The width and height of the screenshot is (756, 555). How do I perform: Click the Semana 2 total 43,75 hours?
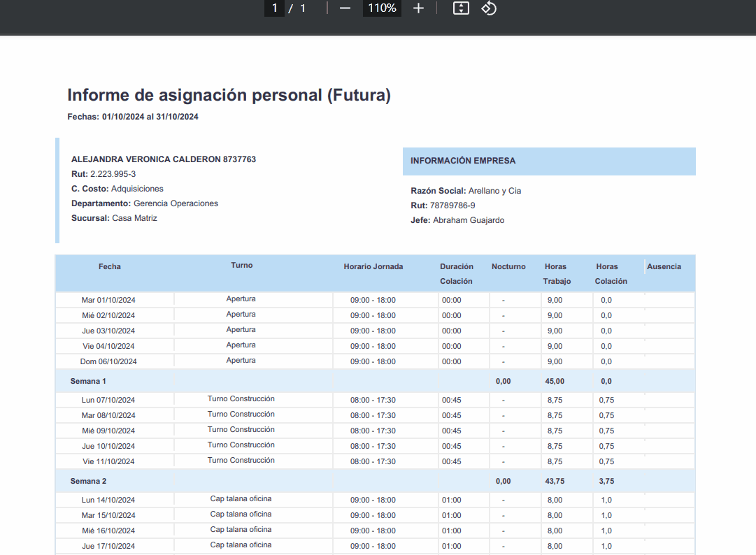pyautogui.click(x=555, y=482)
